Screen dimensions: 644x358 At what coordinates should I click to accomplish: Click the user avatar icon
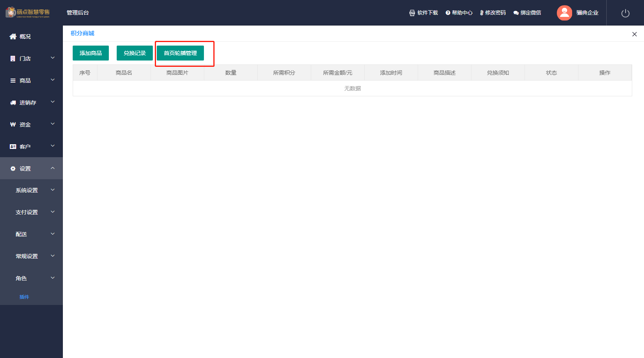565,13
